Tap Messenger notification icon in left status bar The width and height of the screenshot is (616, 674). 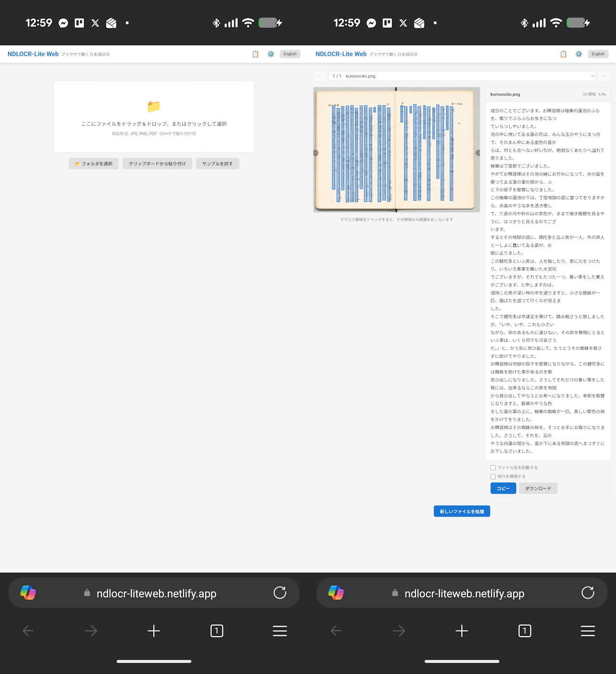point(64,23)
